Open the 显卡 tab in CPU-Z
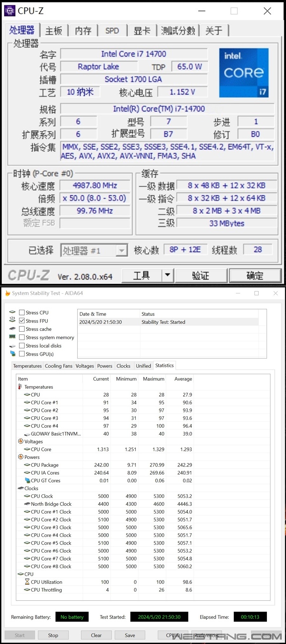 pos(142,30)
